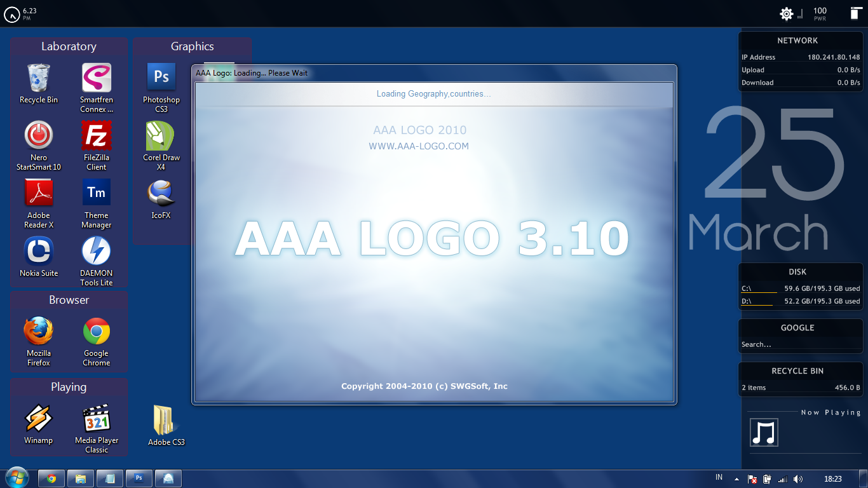Image resolution: width=868 pixels, height=488 pixels.
Task: Click the NETWORK widget header
Action: [797, 41]
